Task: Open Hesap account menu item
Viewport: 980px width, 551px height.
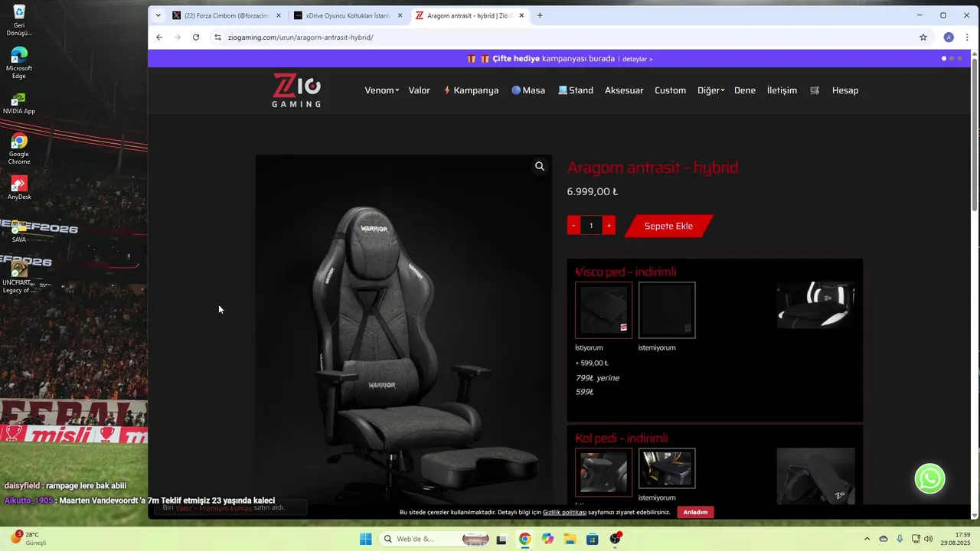Action: click(x=845, y=90)
